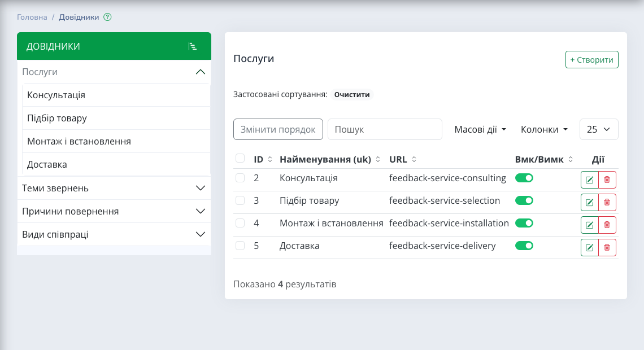The image size is (644, 350).
Task: Select Доставка in the sidebar list
Action: (116, 164)
